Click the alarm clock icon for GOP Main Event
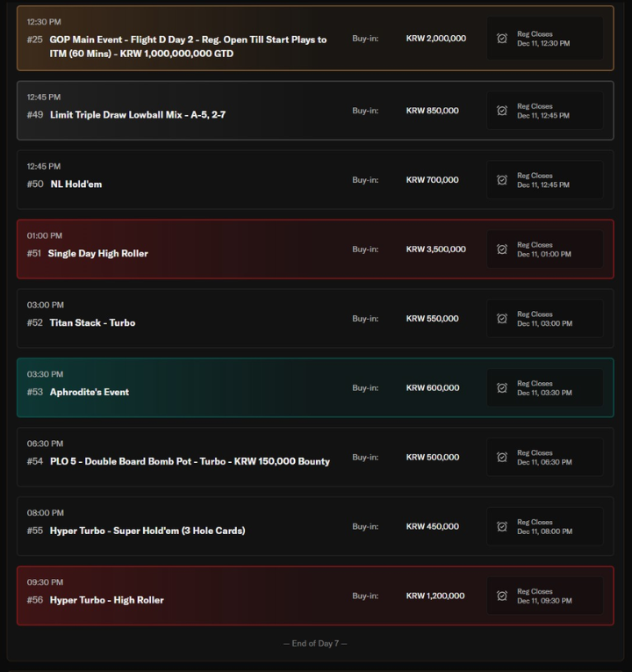 click(502, 39)
